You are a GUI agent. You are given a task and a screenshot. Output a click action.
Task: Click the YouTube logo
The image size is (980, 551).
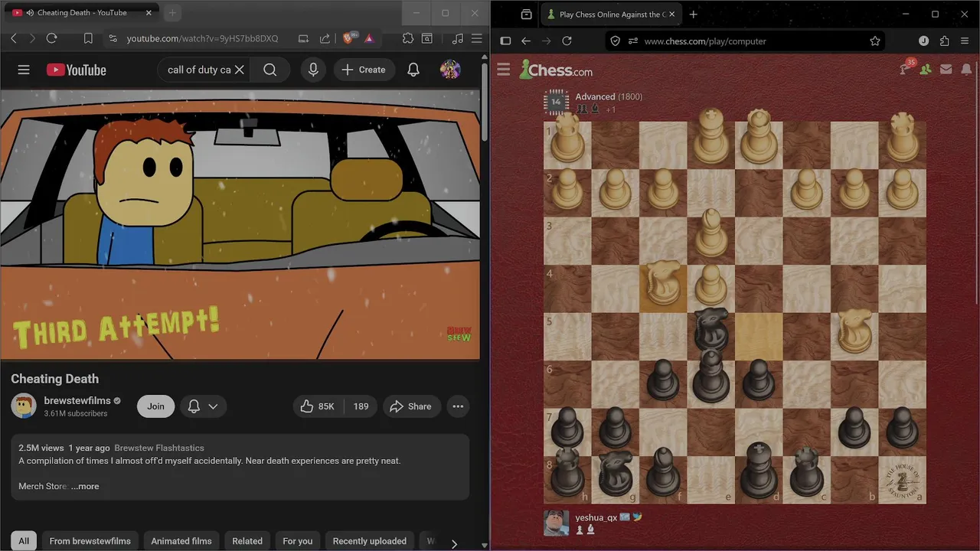click(77, 70)
